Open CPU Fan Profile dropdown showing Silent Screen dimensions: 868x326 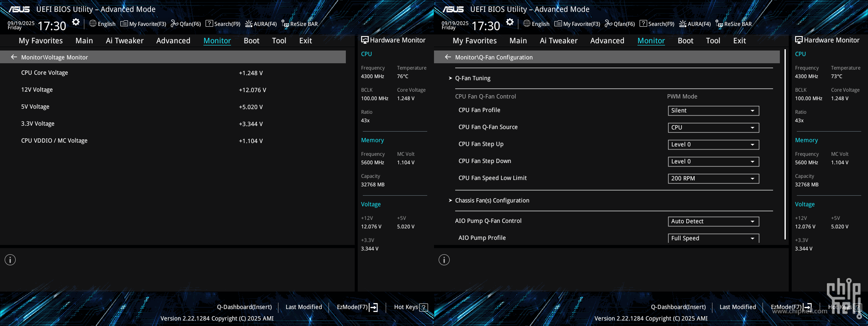713,110
